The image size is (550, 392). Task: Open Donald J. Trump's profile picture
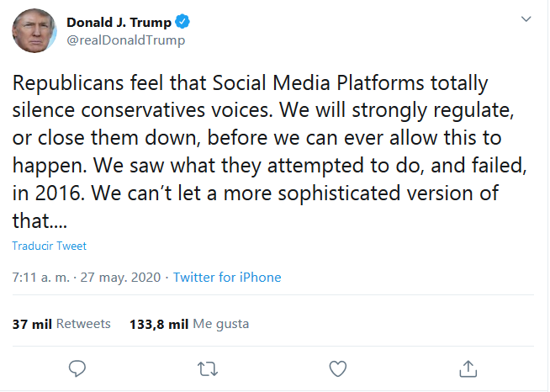34,32
